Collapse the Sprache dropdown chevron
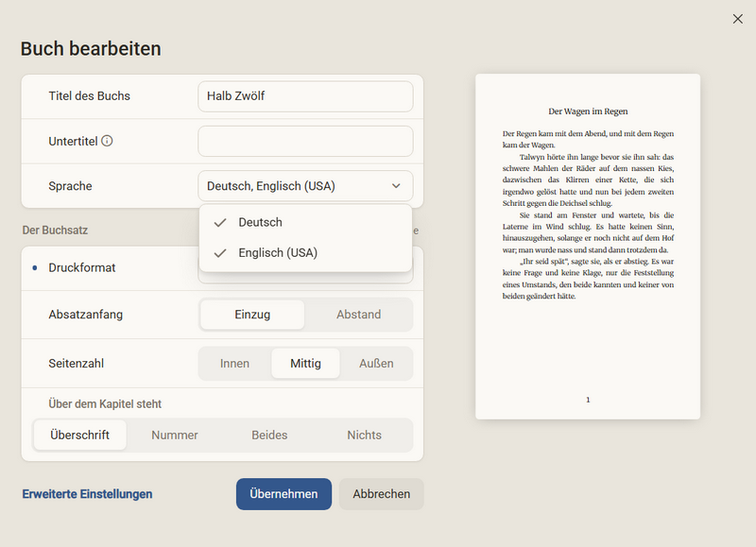The width and height of the screenshot is (756, 547). point(396,186)
